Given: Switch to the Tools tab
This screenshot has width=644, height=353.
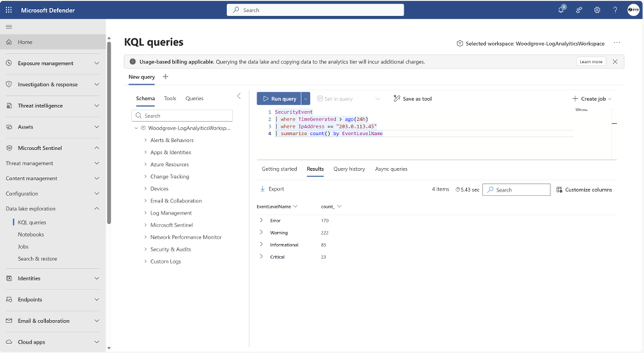Looking at the screenshot, I should (170, 99).
